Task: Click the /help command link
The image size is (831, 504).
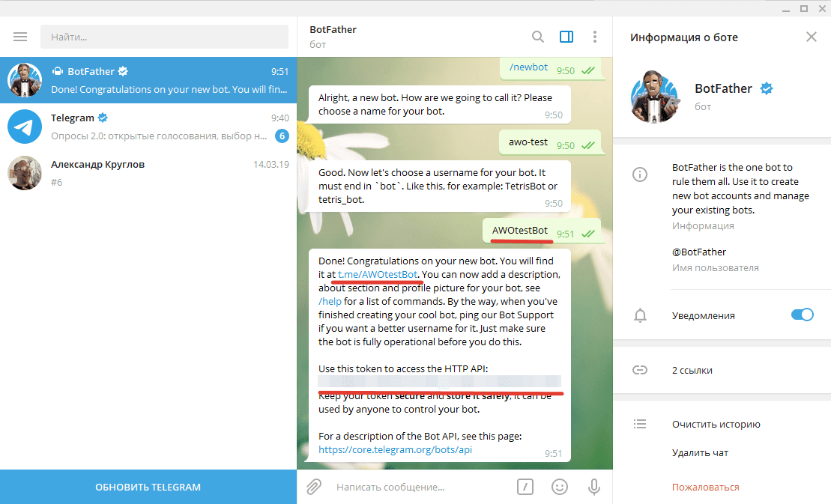Action: click(330, 302)
